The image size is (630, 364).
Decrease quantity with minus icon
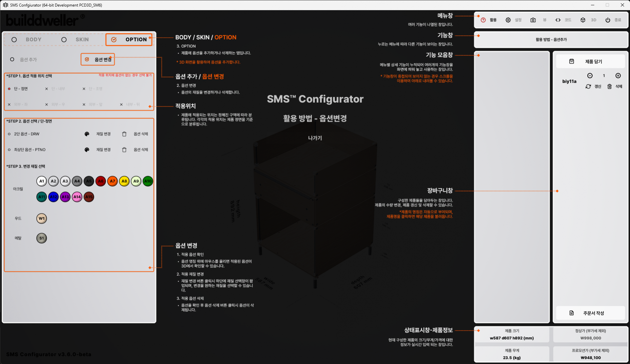pos(590,76)
